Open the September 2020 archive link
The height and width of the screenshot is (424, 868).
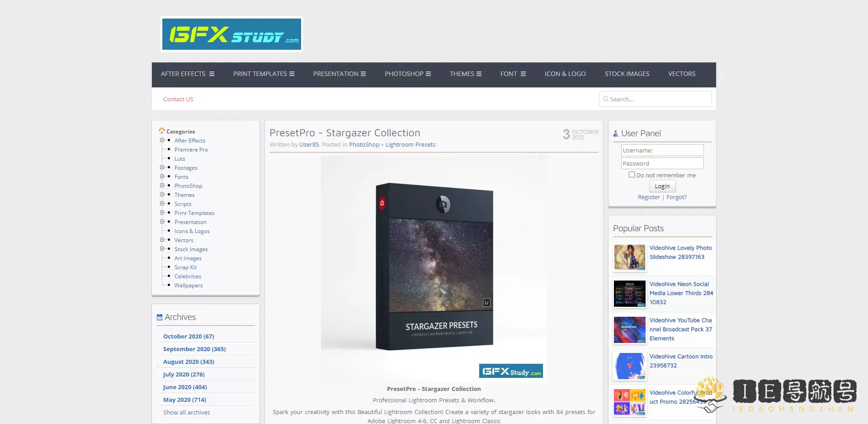tap(194, 349)
